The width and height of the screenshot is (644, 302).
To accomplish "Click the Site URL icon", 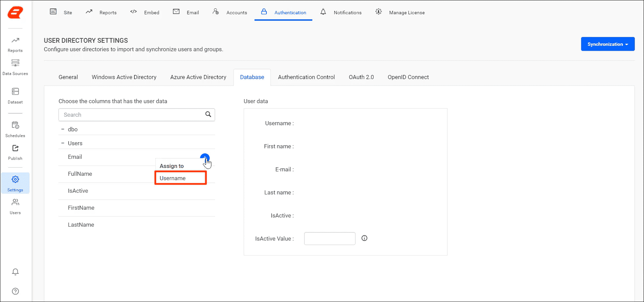I will [53, 12].
